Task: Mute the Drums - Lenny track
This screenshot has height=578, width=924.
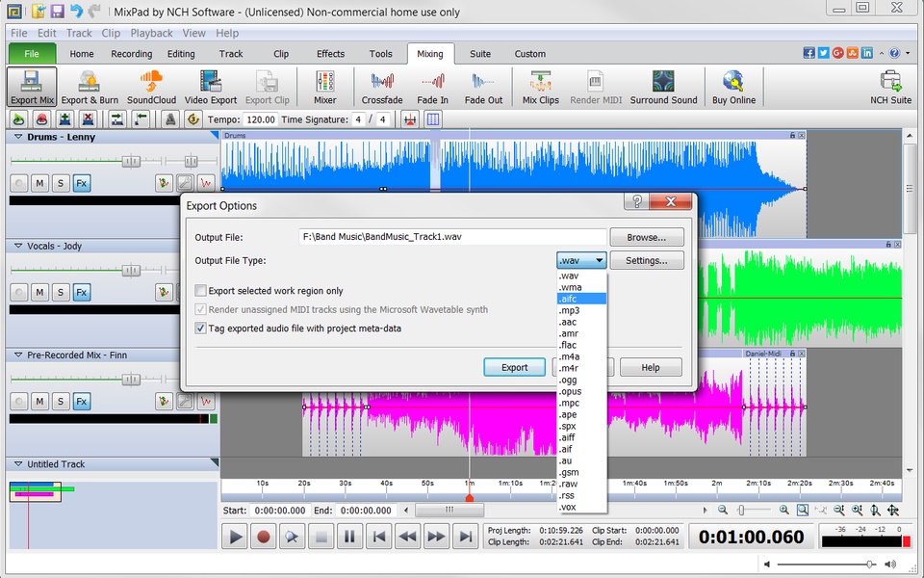Action: [x=39, y=183]
